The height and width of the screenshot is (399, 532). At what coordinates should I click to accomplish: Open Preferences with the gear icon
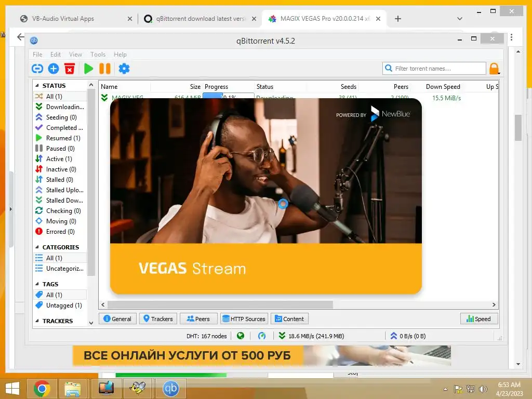(124, 69)
